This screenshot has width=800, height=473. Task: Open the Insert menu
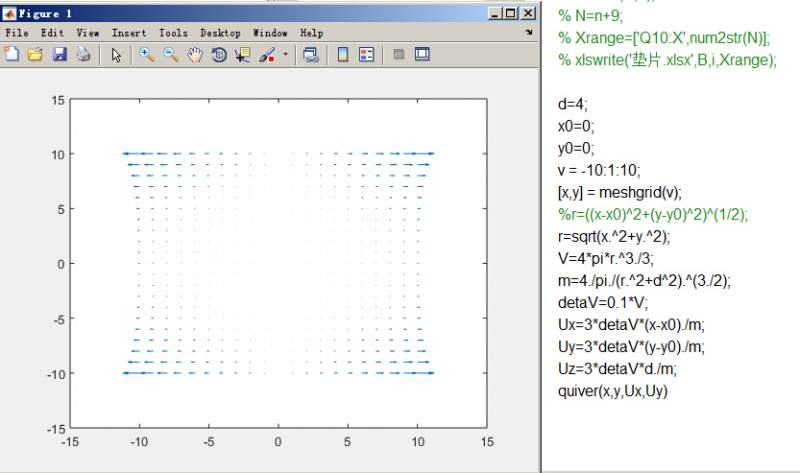[x=129, y=33]
